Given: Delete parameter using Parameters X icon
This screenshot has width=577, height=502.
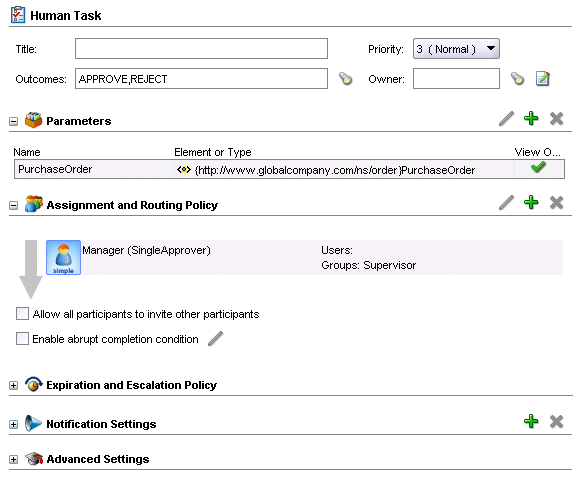Looking at the screenshot, I should point(556,119).
